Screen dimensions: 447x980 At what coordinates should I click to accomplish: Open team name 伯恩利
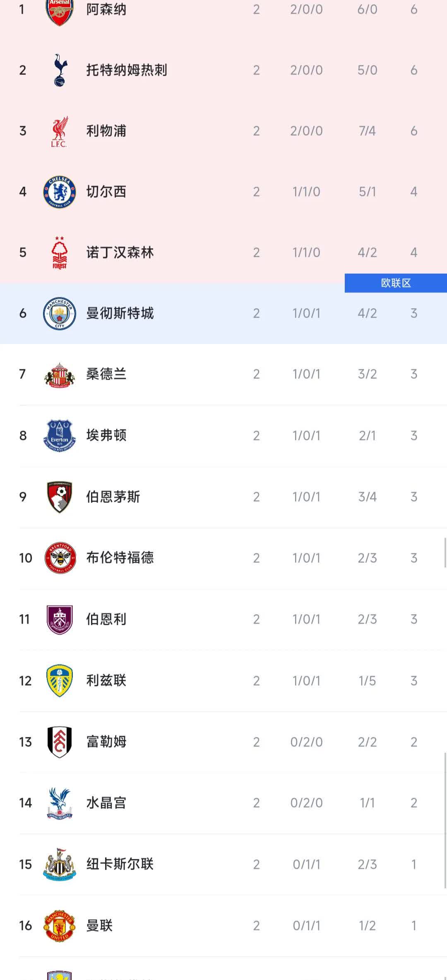point(106,619)
